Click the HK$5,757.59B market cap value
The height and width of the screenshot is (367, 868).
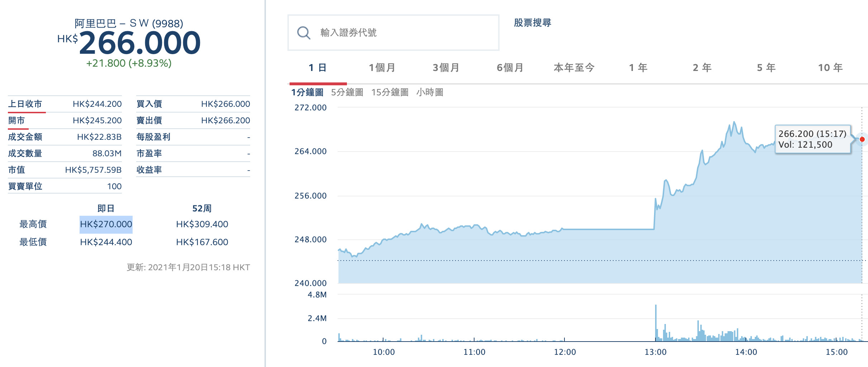(x=93, y=170)
